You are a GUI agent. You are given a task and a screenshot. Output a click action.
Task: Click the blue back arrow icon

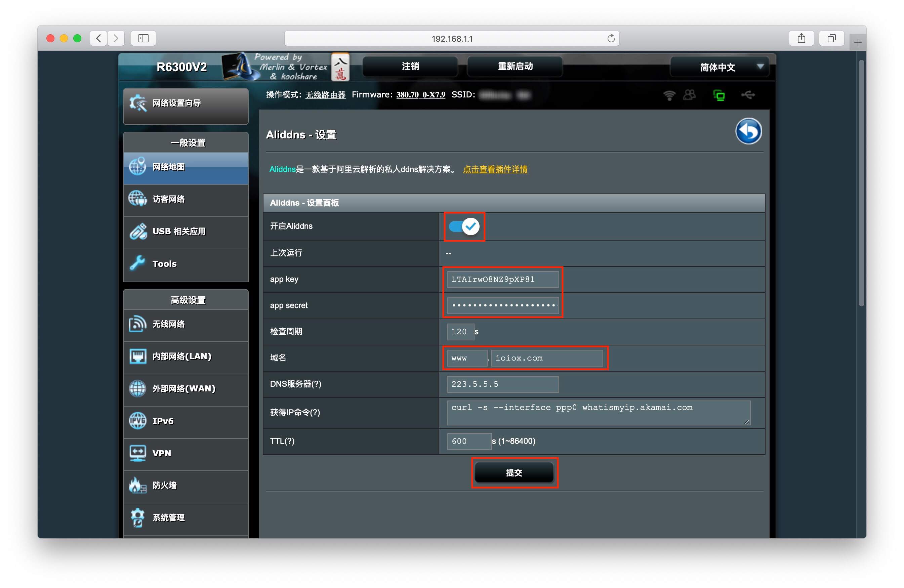pyautogui.click(x=748, y=131)
